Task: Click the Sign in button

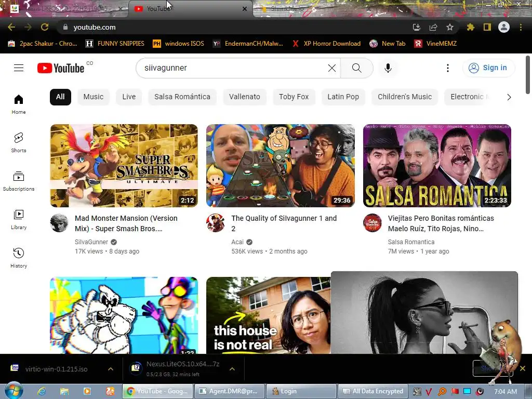Action: (x=488, y=68)
